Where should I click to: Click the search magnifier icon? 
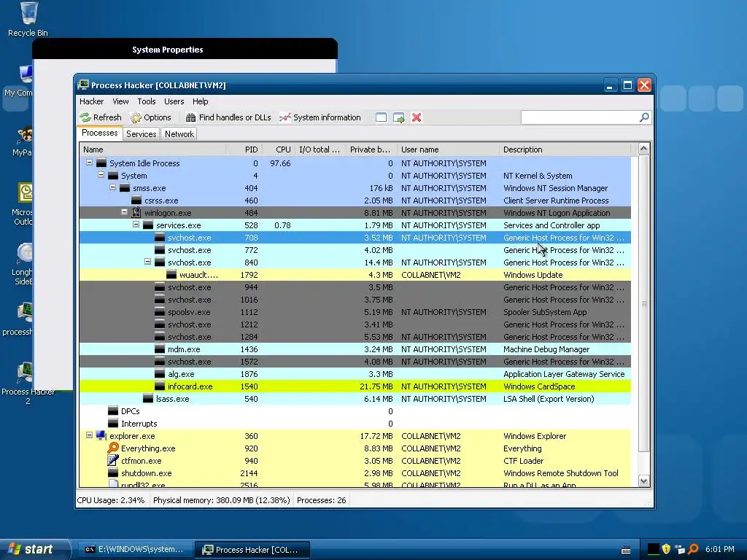click(x=644, y=117)
